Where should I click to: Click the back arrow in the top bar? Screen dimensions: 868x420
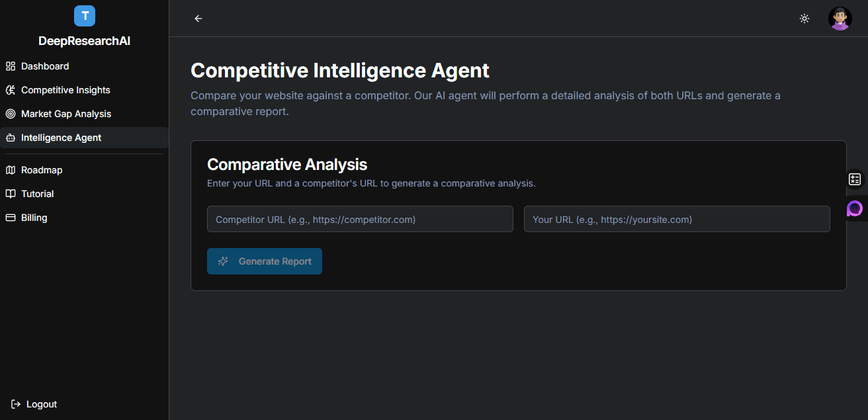click(x=198, y=18)
